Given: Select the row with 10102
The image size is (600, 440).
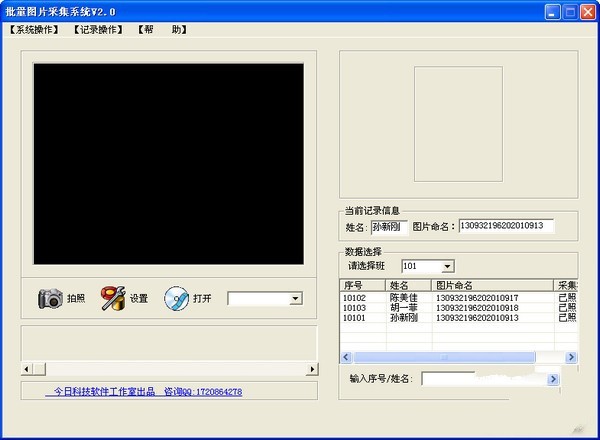Looking at the screenshot, I should (458, 298).
